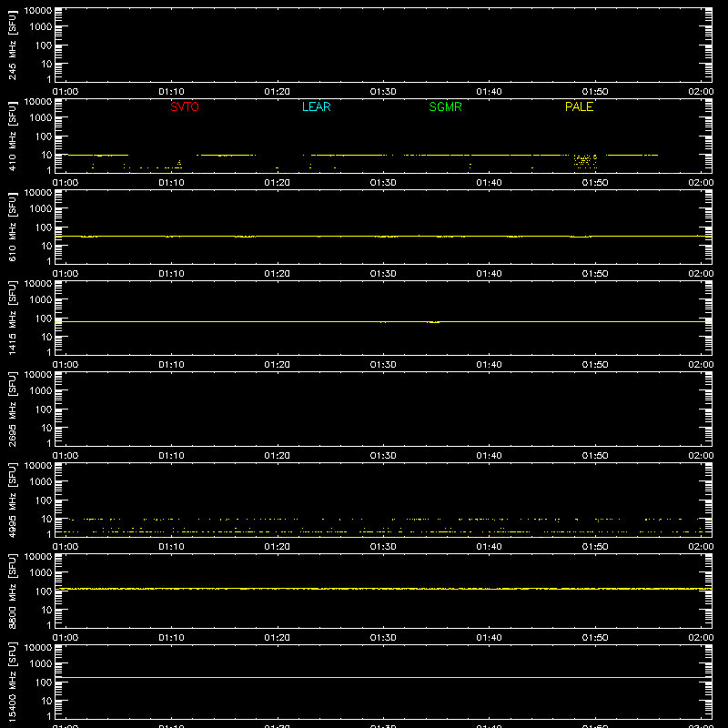Click 02:00 time label under 8800 MHz panel
Viewport: 728px width, 728px height.
(x=701, y=638)
